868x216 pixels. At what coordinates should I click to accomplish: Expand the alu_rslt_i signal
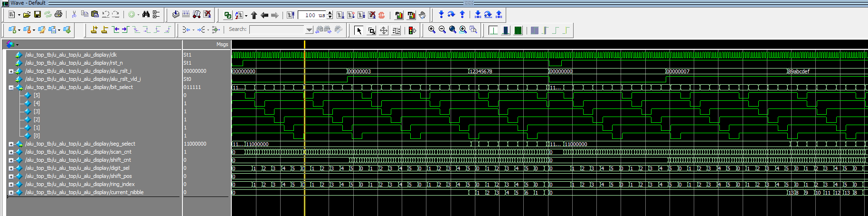coord(11,71)
